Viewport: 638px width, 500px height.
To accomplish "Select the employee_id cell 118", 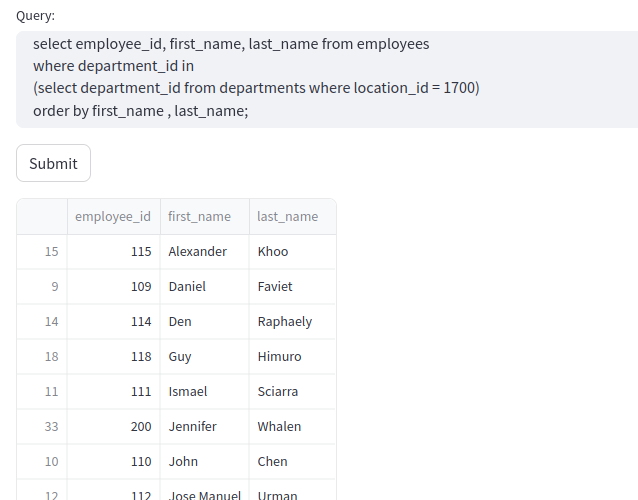I will pyautogui.click(x=114, y=356).
